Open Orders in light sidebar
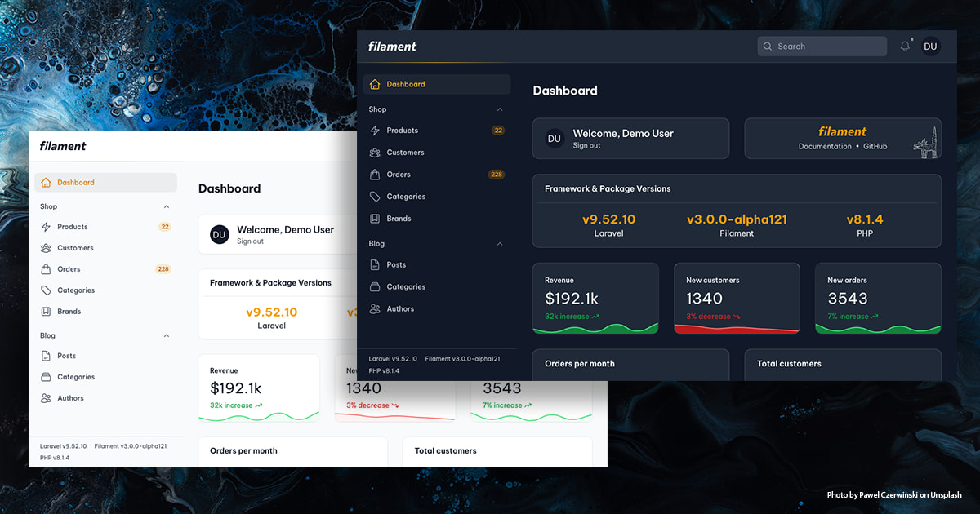This screenshot has width=980, height=514. click(x=105, y=269)
